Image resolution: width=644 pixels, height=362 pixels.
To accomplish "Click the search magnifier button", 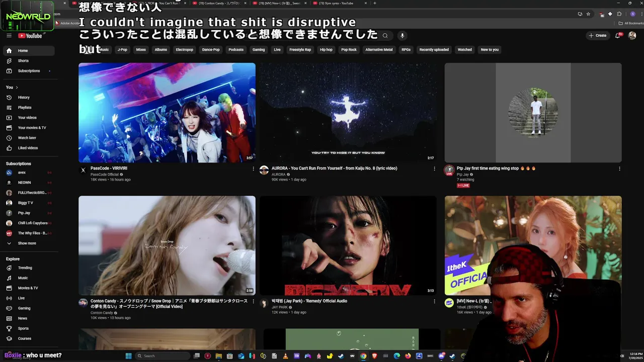I will [385, 36].
